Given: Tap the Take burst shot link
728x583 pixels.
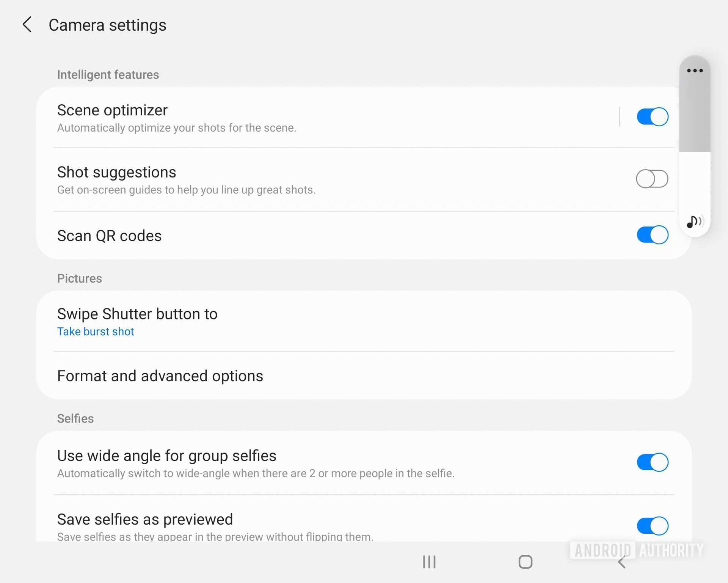Looking at the screenshot, I should [x=96, y=332].
